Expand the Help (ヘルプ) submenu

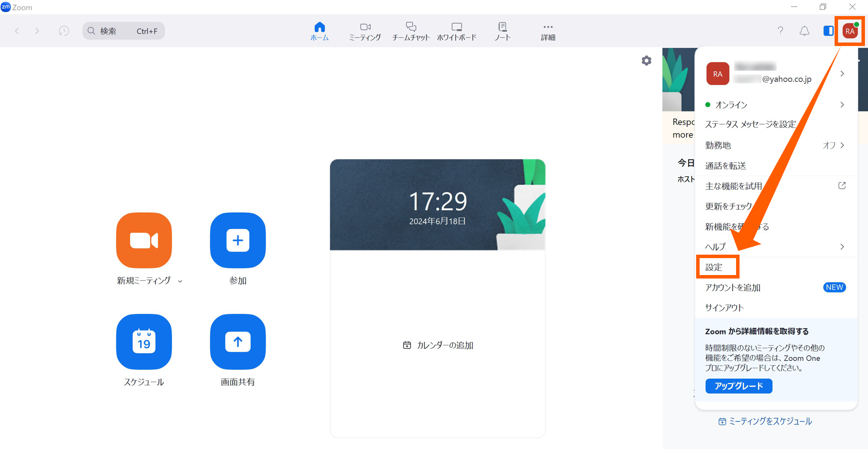(842, 247)
